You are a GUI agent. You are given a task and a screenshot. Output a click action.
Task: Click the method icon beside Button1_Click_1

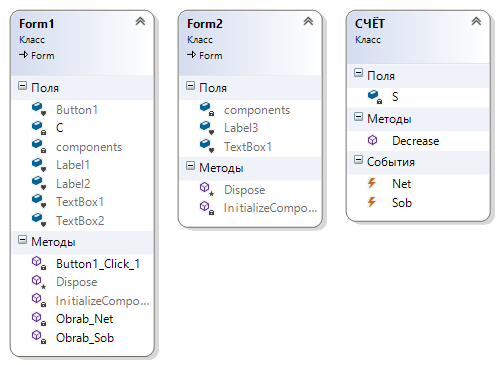39,263
